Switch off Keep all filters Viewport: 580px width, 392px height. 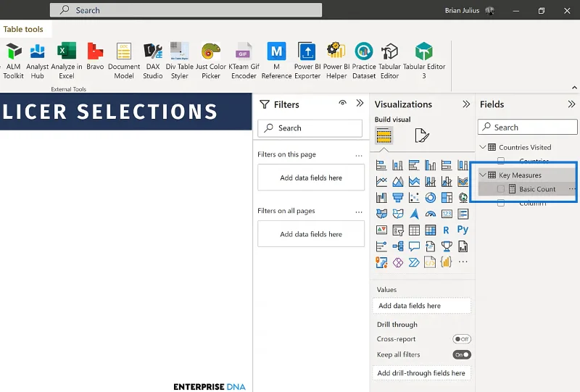point(462,354)
